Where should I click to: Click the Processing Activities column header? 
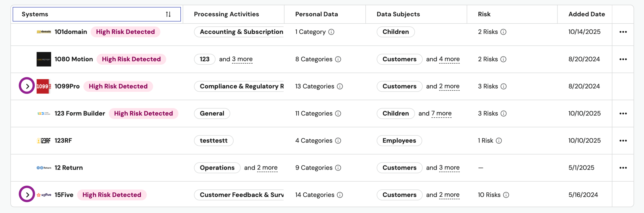coord(226,14)
